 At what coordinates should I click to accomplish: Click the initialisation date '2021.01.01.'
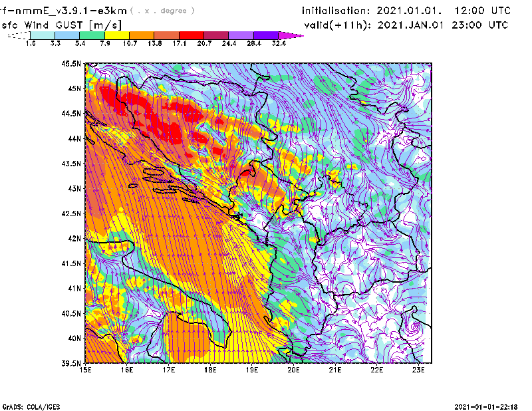tap(409, 11)
